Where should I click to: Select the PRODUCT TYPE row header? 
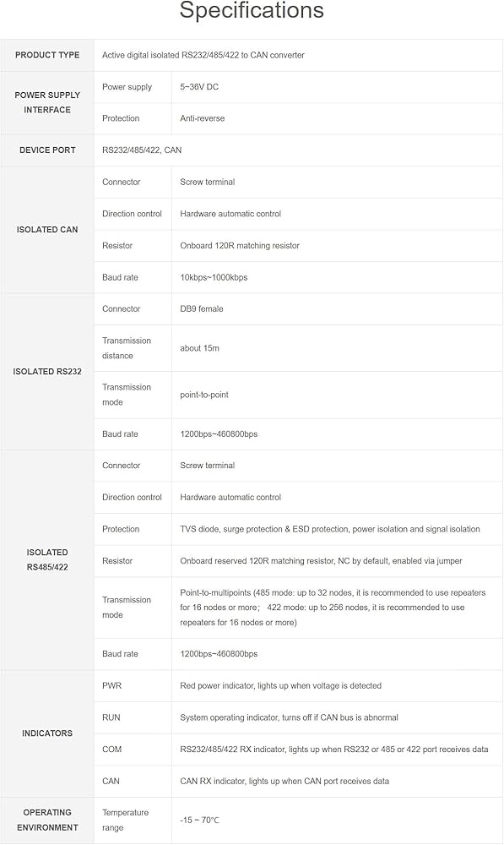tap(47, 55)
